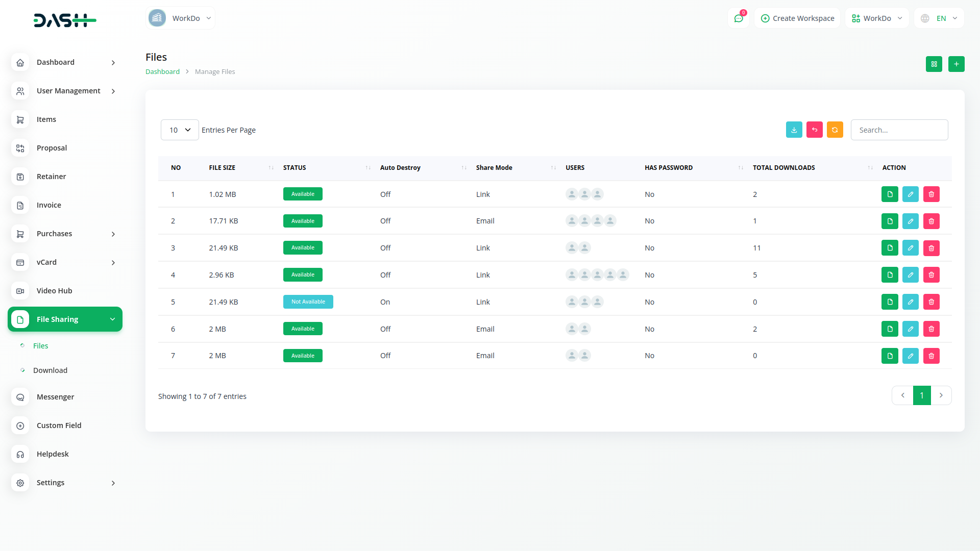Edit file row 5 with pencil icon
Viewport: 980px width, 551px height.
coord(910,302)
